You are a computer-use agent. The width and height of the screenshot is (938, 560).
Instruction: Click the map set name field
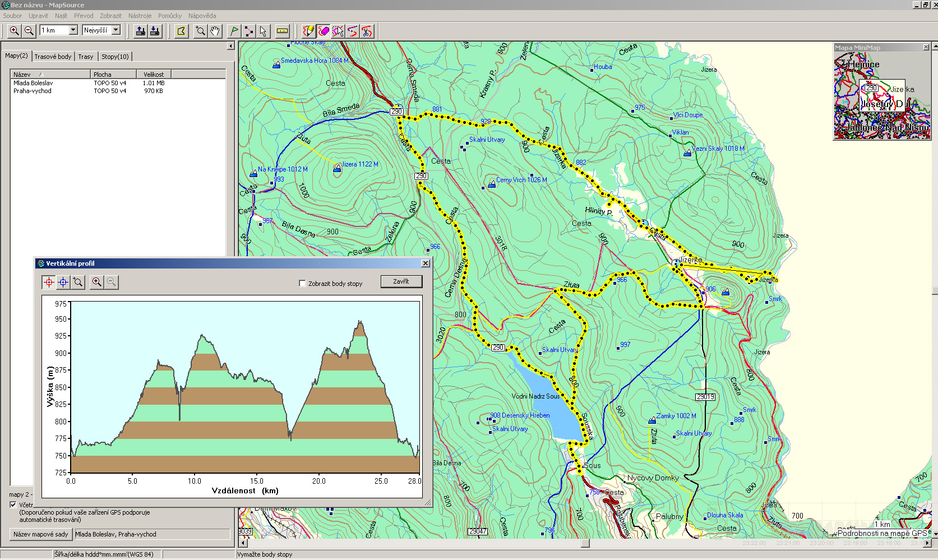click(152, 534)
